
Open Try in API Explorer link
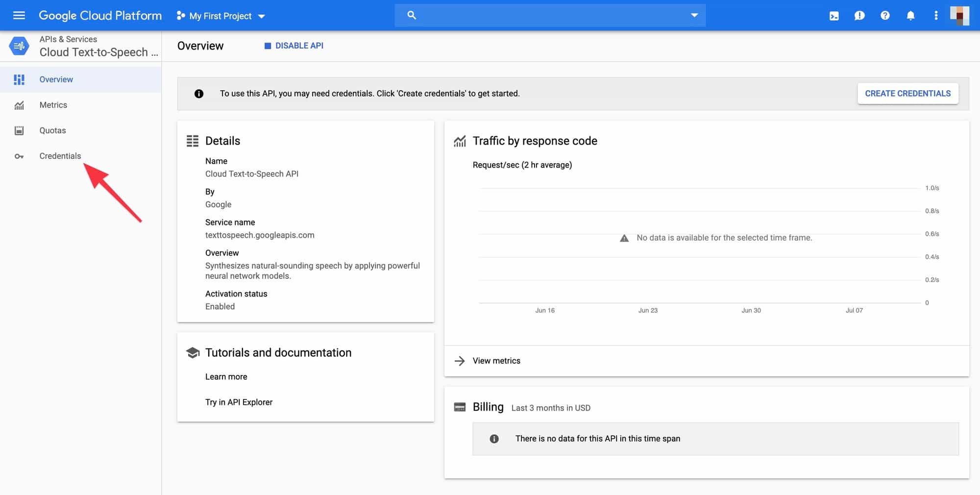point(239,402)
